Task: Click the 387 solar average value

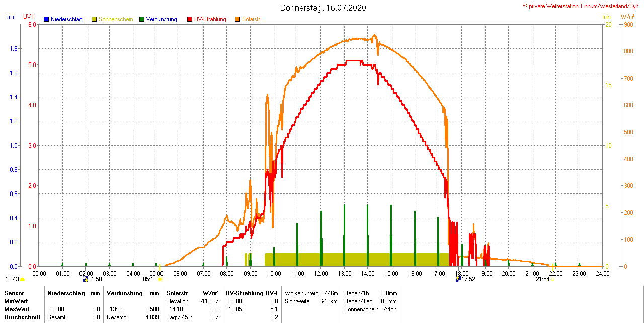Action: (x=214, y=317)
